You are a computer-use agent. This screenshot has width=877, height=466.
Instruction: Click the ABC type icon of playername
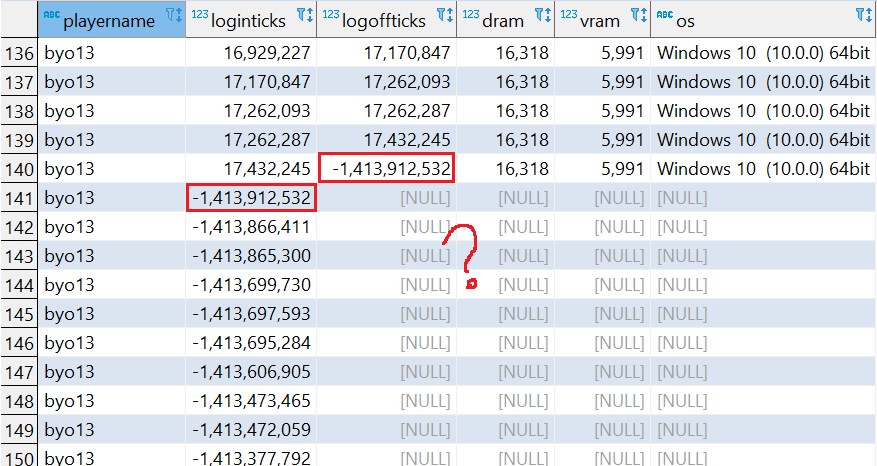point(51,15)
